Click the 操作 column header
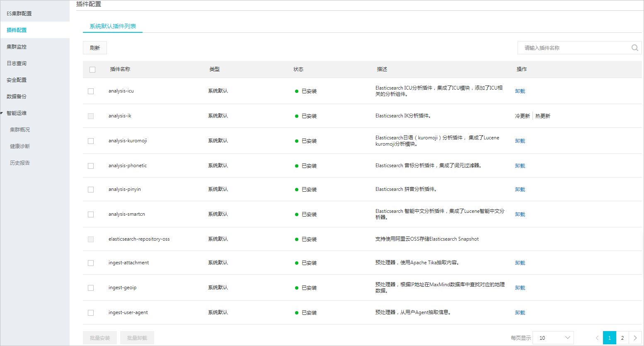The height and width of the screenshot is (346, 644). coord(522,69)
